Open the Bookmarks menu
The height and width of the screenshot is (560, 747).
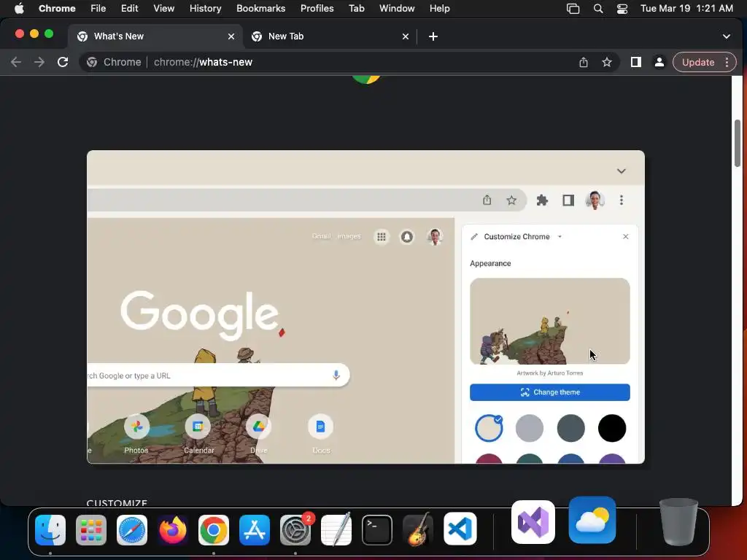(260, 9)
